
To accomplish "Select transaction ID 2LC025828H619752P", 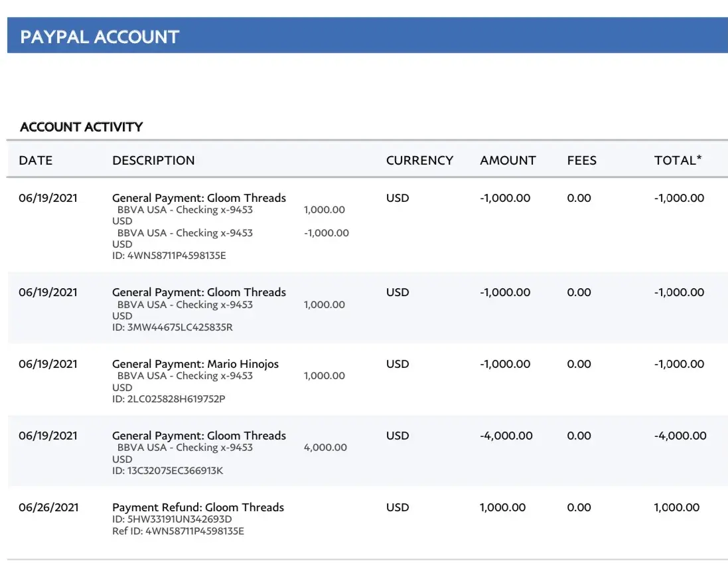I will pyautogui.click(x=169, y=399).
